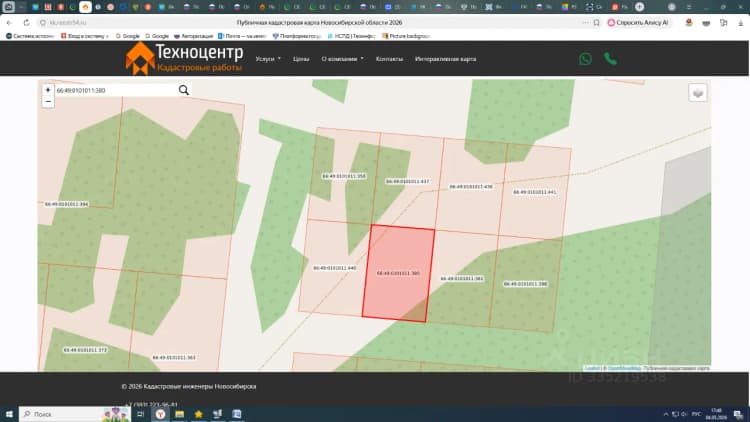Click the green phone call icon
Screen dimensions: 750x422
coord(610,58)
